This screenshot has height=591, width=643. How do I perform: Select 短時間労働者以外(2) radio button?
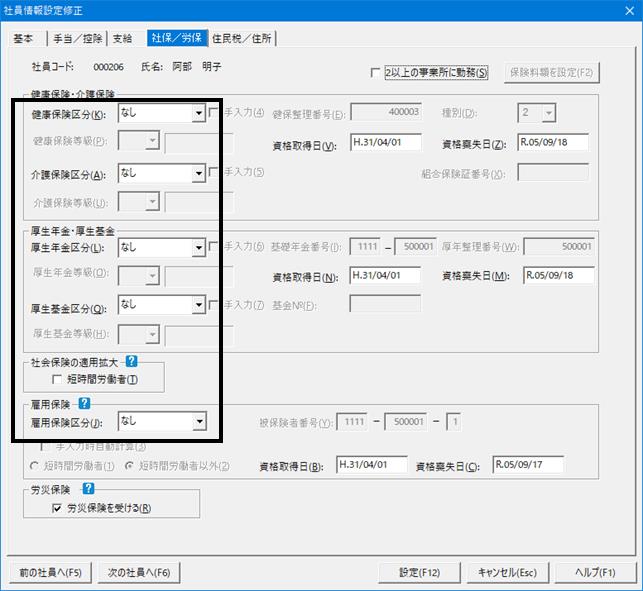click(129, 466)
